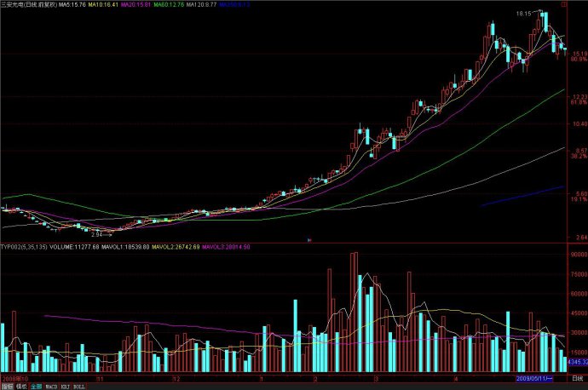Click the VOLUME:11277.68 value
Screen dimensions: 588x390
tap(74, 247)
